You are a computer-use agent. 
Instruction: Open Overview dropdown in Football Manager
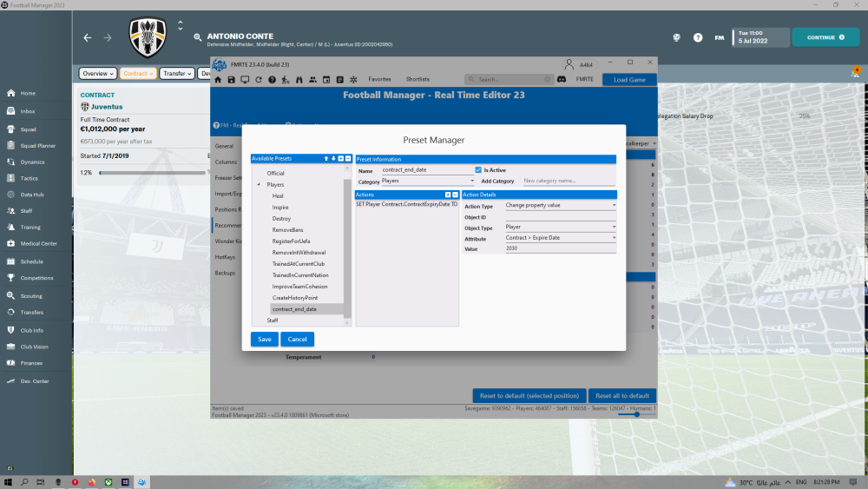click(x=97, y=74)
